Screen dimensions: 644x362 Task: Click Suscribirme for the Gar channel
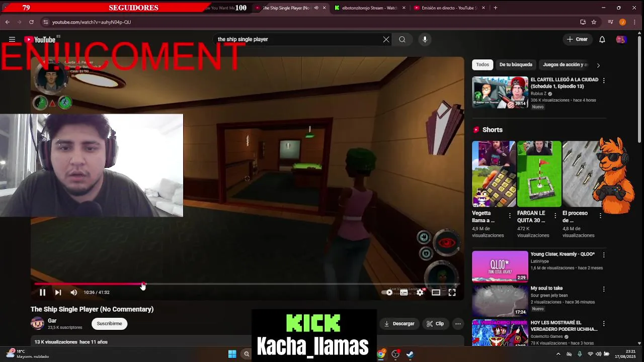tap(109, 324)
